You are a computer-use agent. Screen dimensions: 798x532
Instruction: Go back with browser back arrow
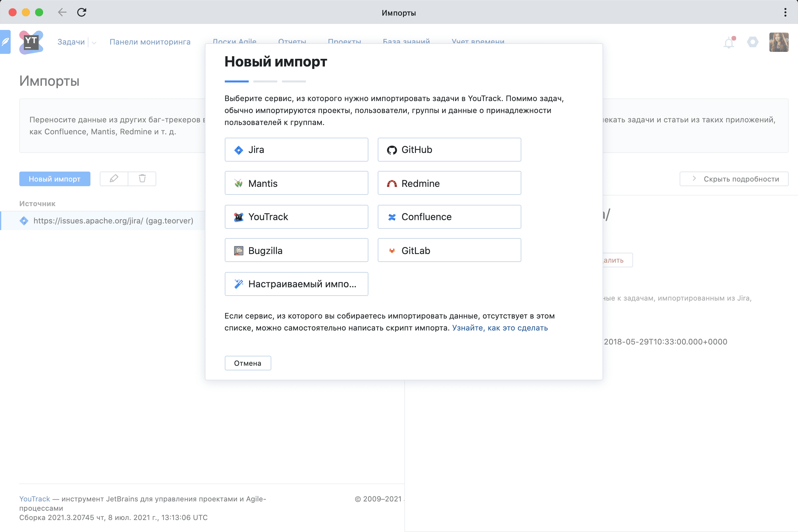click(62, 13)
